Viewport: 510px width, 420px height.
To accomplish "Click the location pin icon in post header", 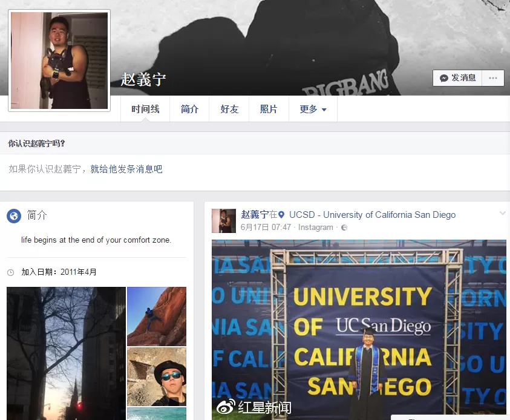I will (x=281, y=215).
